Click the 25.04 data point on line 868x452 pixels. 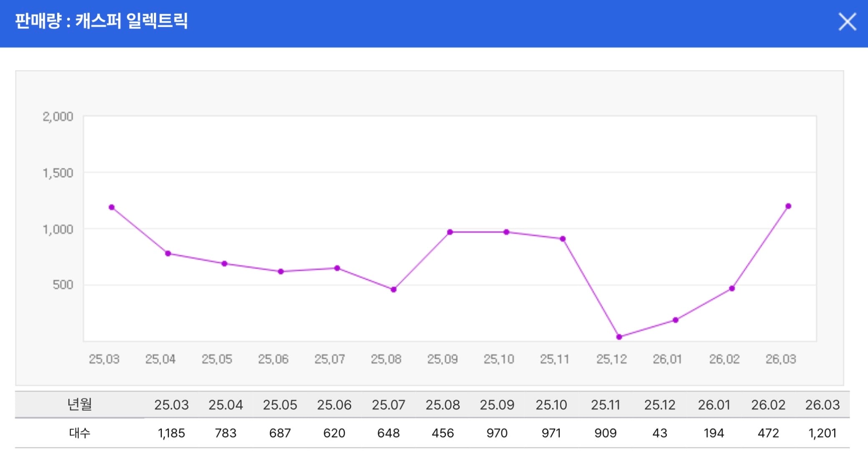(x=168, y=253)
